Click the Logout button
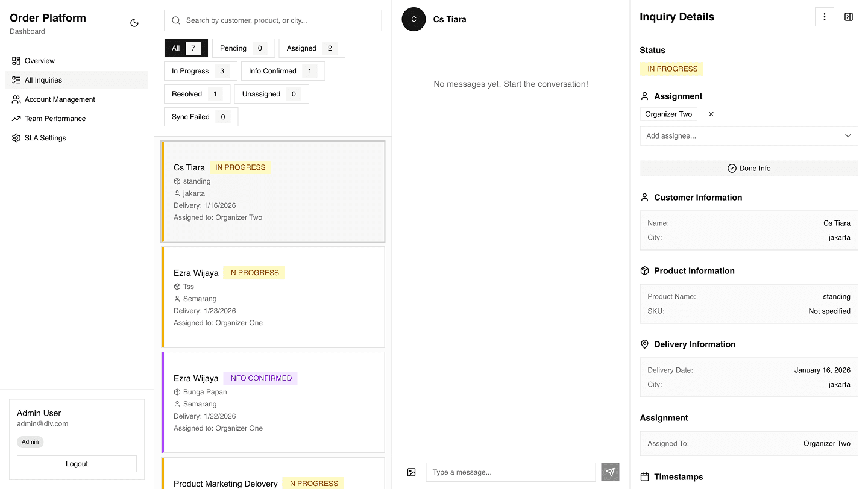Viewport: 868px width, 489px height. tap(77, 464)
